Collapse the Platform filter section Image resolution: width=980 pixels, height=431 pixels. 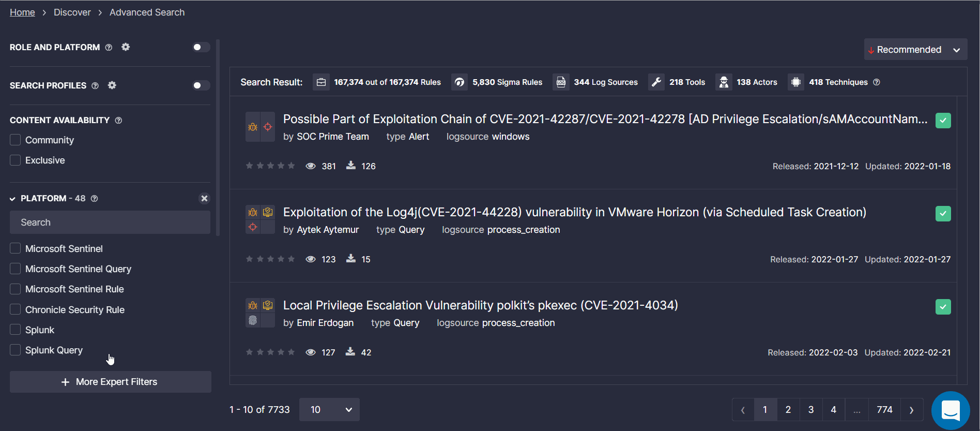tap(12, 199)
